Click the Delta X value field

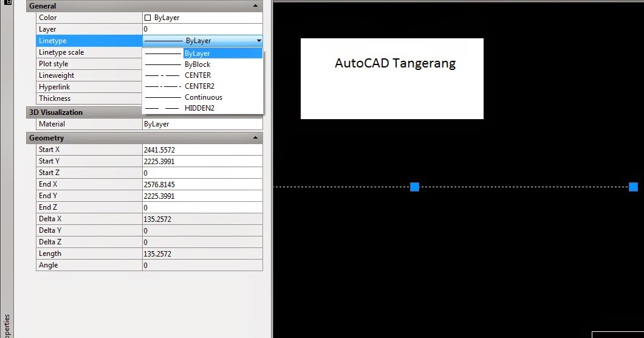202,219
